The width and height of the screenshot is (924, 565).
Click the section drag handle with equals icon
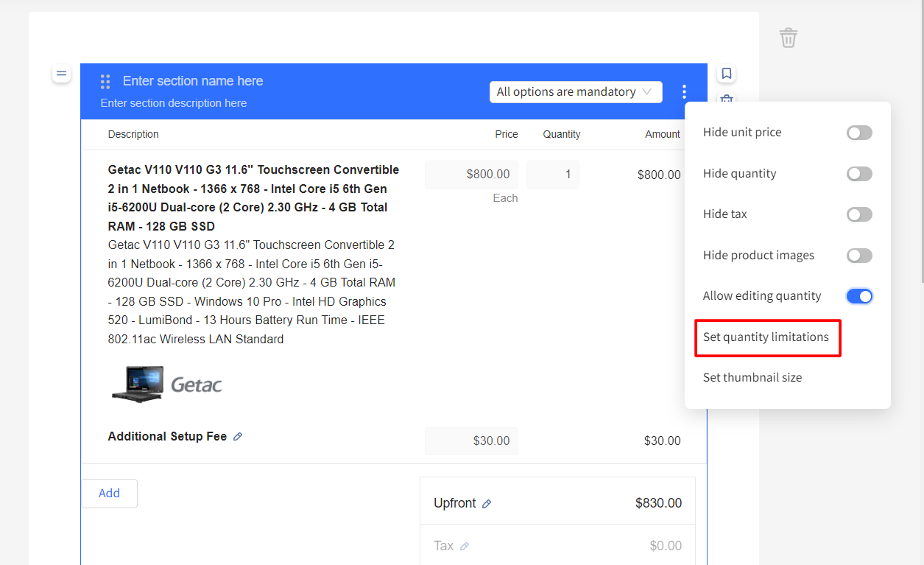(x=62, y=74)
